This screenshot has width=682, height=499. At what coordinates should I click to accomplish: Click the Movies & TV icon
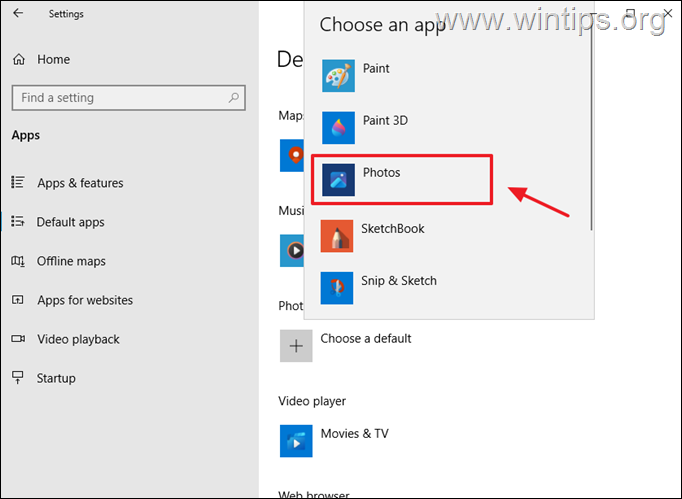tap(296, 441)
